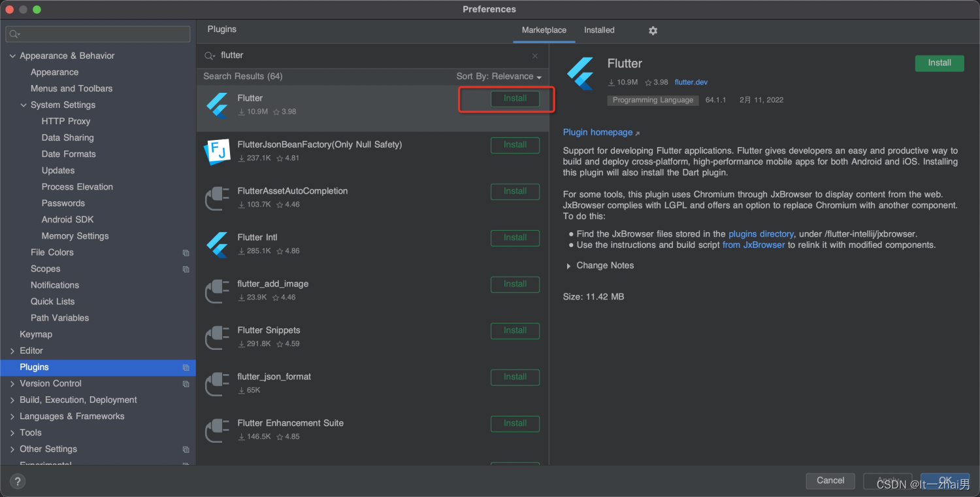Expand Languages & Frameworks section
The width and height of the screenshot is (980, 497).
tap(12, 417)
